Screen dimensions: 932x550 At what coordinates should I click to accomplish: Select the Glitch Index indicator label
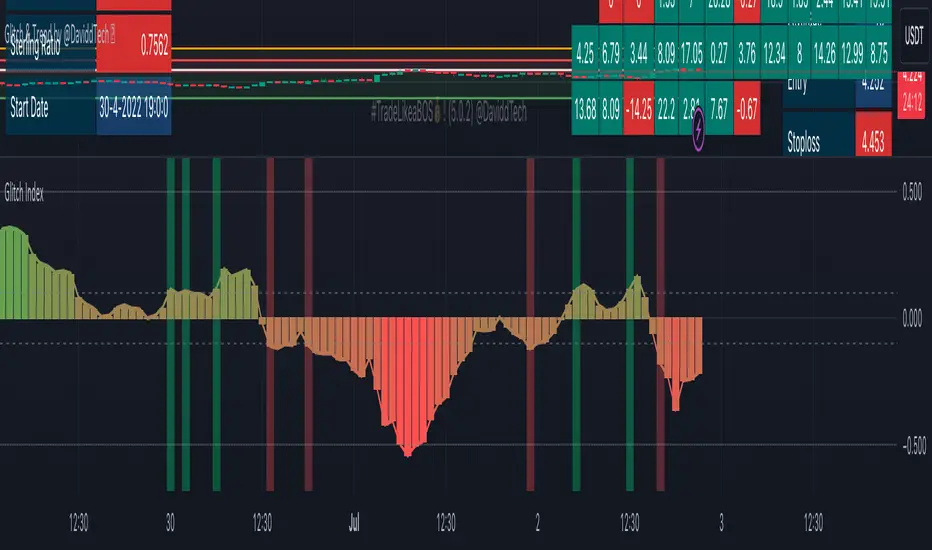24,193
